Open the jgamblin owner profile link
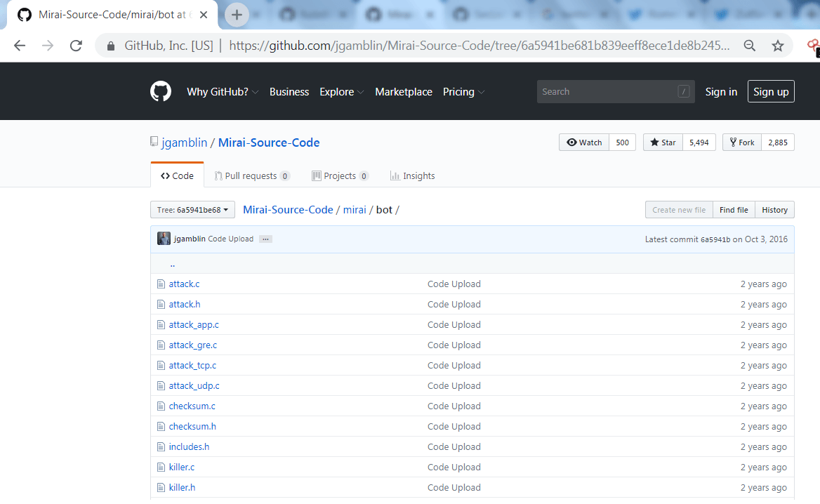This screenshot has height=504, width=820. point(185,142)
